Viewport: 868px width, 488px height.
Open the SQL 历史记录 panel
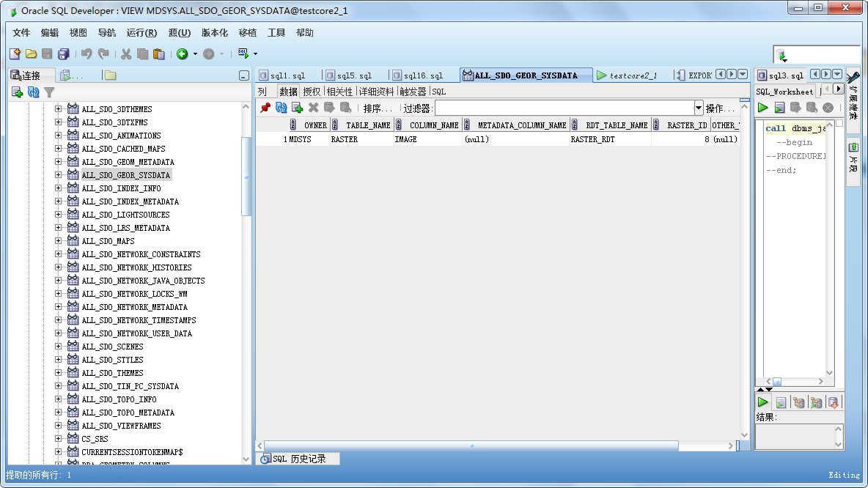297,458
